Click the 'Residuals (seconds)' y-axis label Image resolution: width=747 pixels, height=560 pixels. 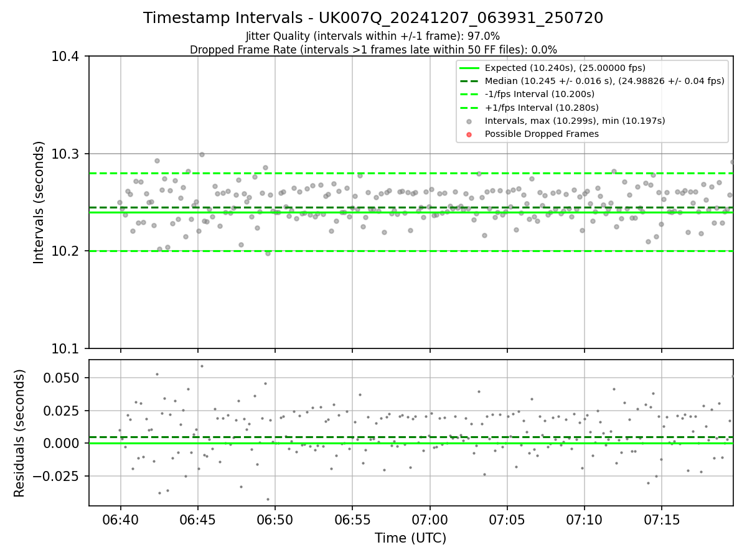point(20,433)
